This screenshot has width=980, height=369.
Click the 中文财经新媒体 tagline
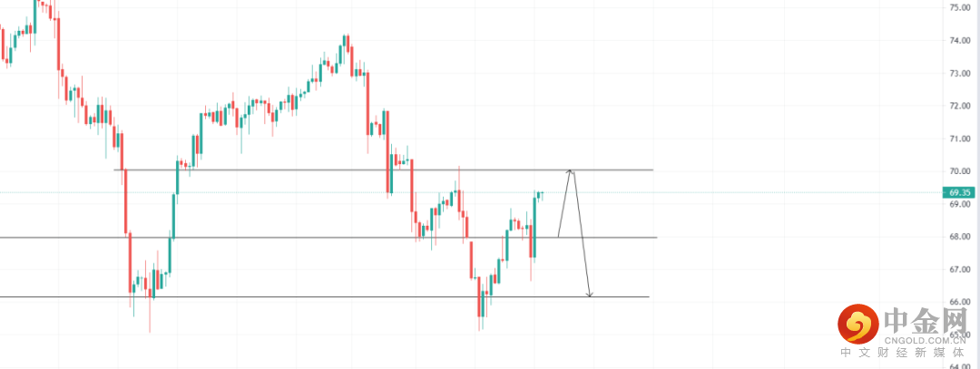click(904, 354)
